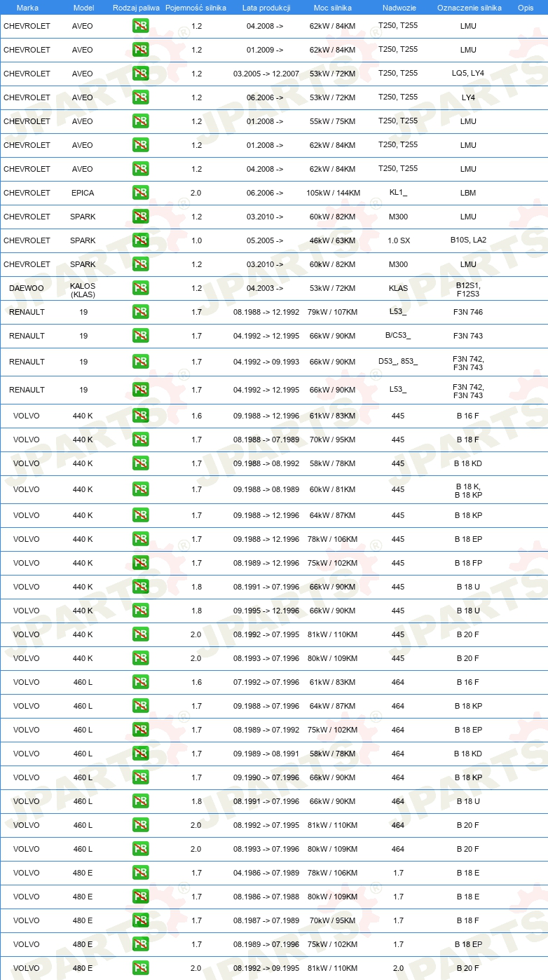Click the 09.1995 -> 12.1996 date cell

266,611
